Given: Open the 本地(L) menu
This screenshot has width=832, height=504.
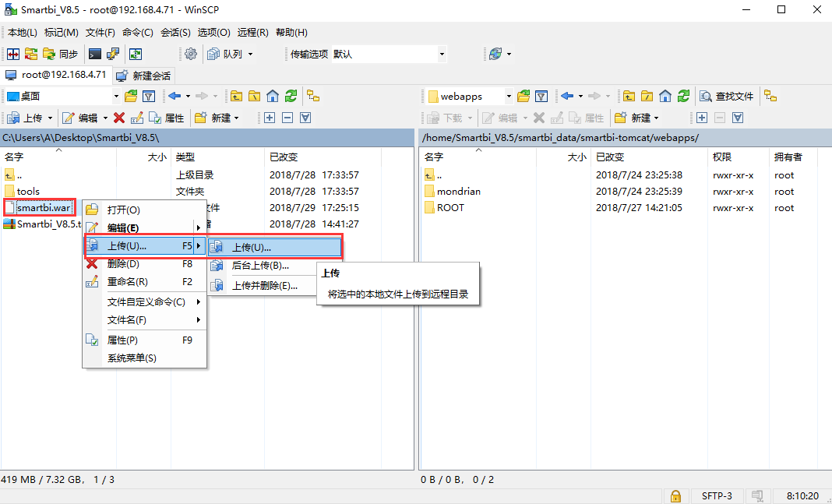Looking at the screenshot, I should [x=23, y=33].
